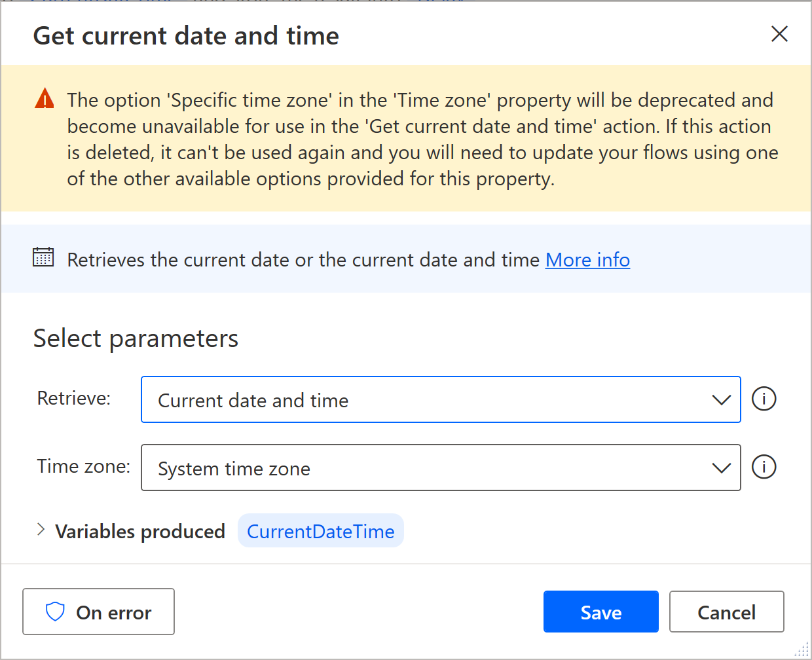Screen dimensions: 812x660
Task: Click the info icon beside the Time zone field
Action: pyautogui.click(x=764, y=467)
